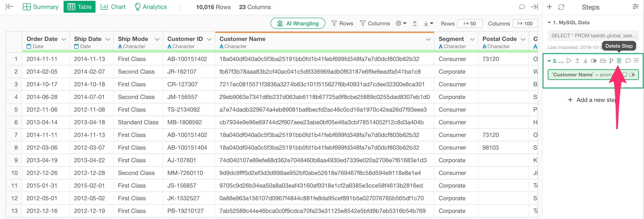
Task: Click the AI Wrangling button
Action: tap(298, 23)
